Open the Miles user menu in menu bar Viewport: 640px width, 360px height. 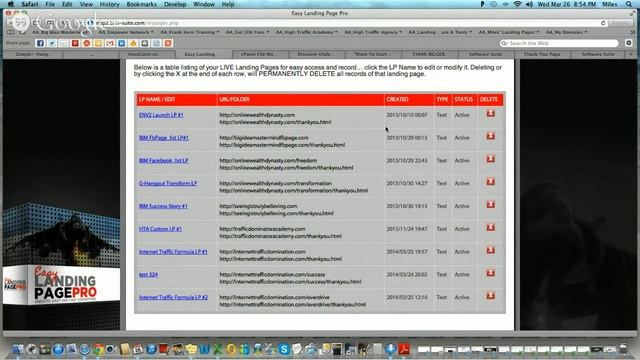610,4
